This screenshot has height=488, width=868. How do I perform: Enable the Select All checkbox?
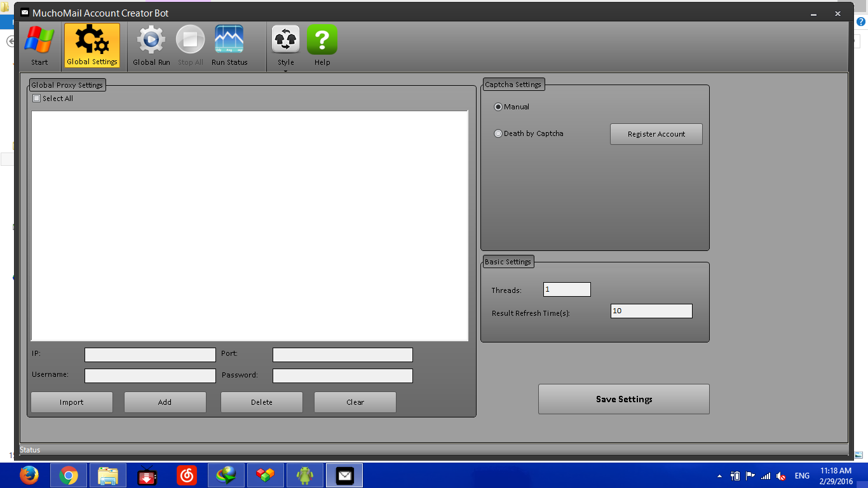pos(37,98)
